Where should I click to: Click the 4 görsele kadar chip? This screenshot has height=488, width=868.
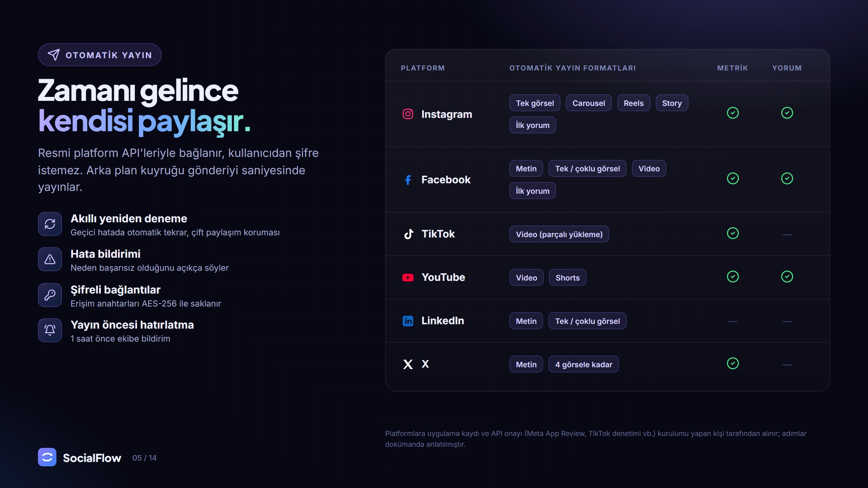coord(584,364)
